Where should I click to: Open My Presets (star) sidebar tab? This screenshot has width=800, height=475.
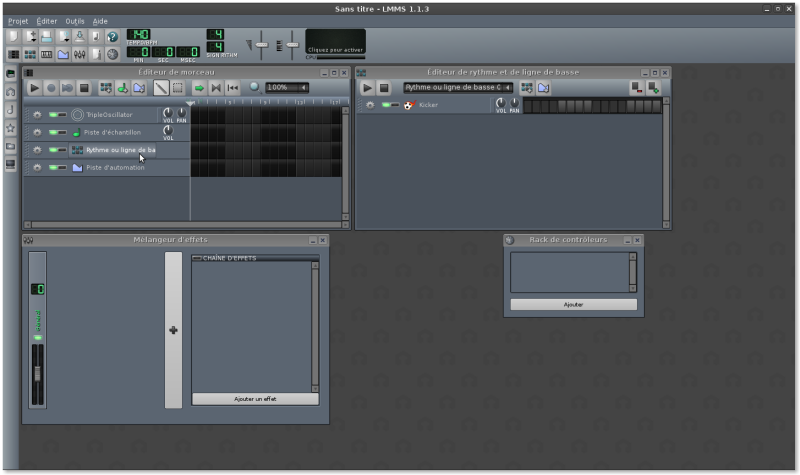10,128
